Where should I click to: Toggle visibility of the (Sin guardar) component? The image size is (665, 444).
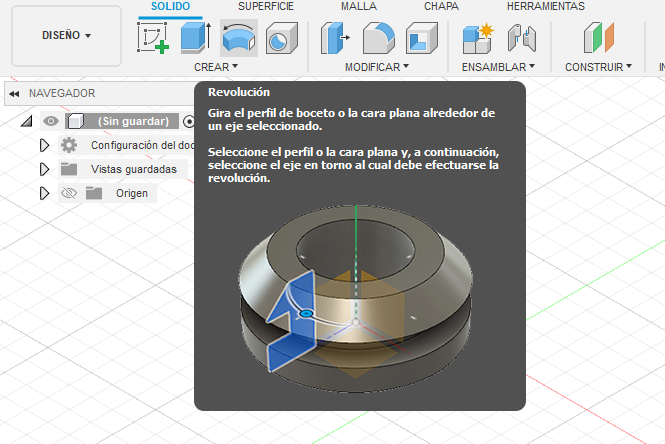point(51,121)
